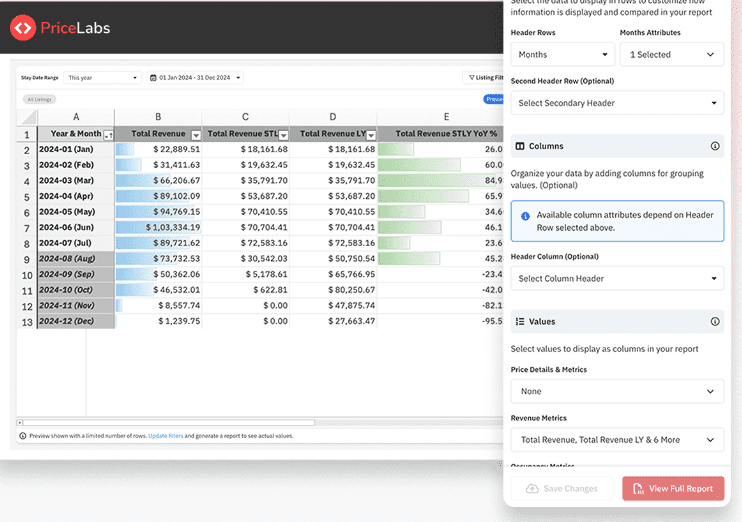Click the $ 72,583.16 STLY cell in Jul row
The height and width of the screenshot is (522, 742).
246,243
